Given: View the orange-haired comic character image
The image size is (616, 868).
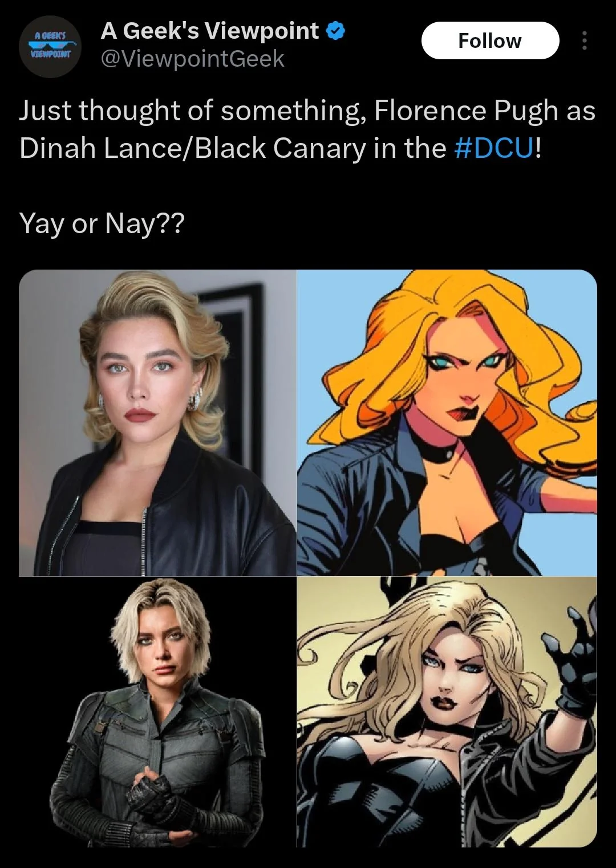Looking at the screenshot, I should [x=447, y=423].
